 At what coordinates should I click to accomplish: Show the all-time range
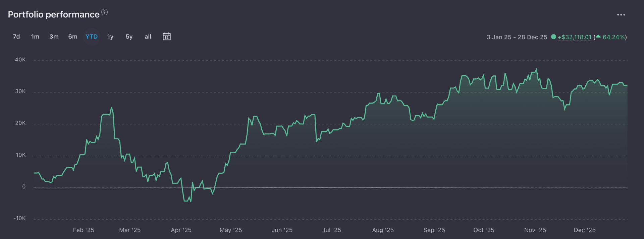[148, 37]
